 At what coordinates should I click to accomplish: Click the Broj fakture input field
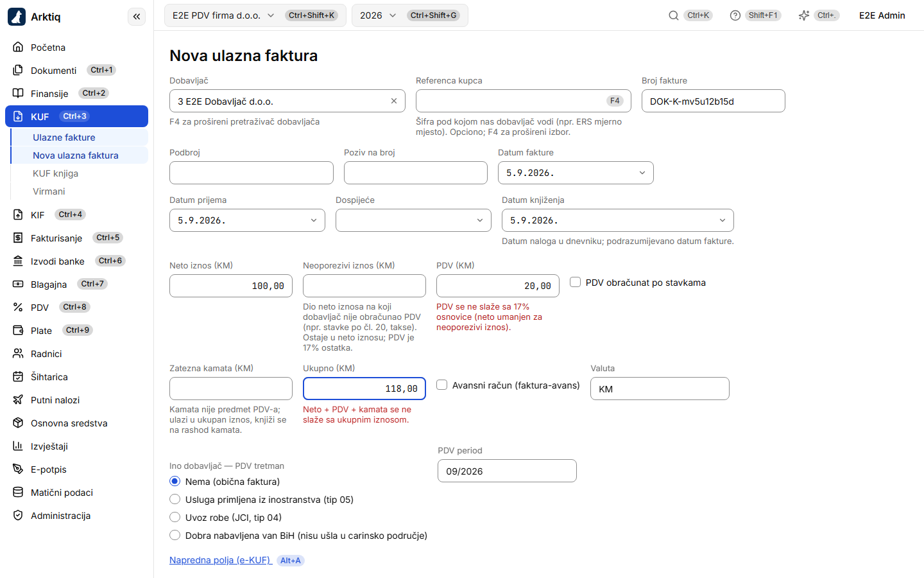(x=714, y=101)
